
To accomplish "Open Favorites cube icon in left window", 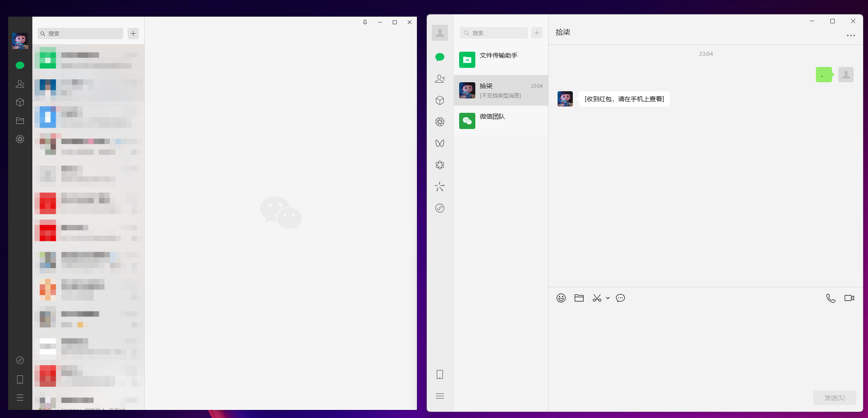I will [x=20, y=102].
